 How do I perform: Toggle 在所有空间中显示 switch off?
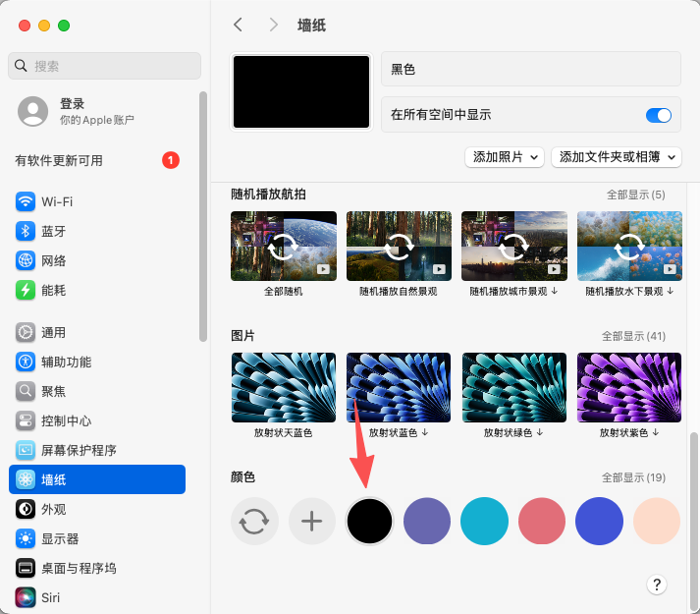tap(658, 115)
